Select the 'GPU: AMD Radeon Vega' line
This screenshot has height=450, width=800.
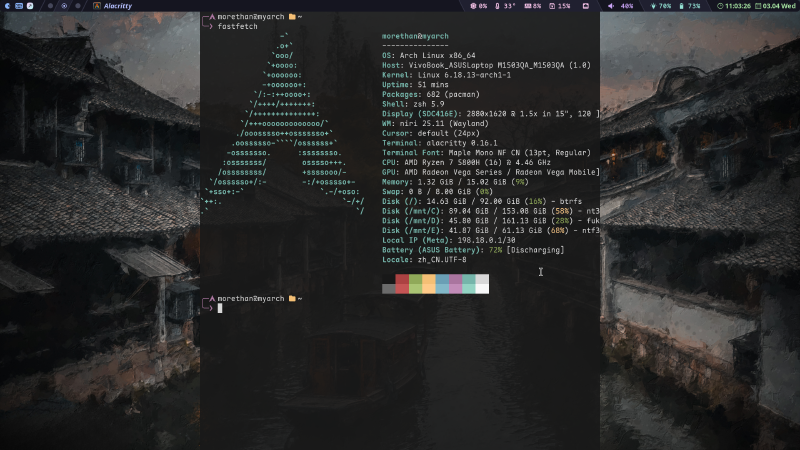pyautogui.click(x=491, y=172)
